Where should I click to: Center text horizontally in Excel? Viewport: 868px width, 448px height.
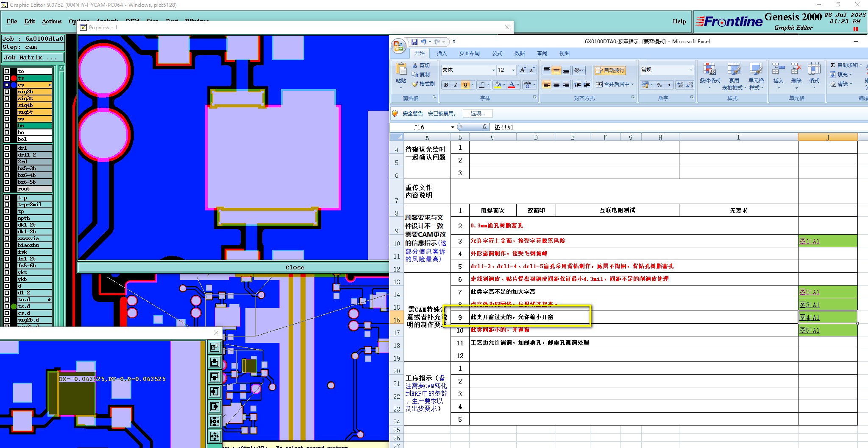pyautogui.click(x=556, y=84)
